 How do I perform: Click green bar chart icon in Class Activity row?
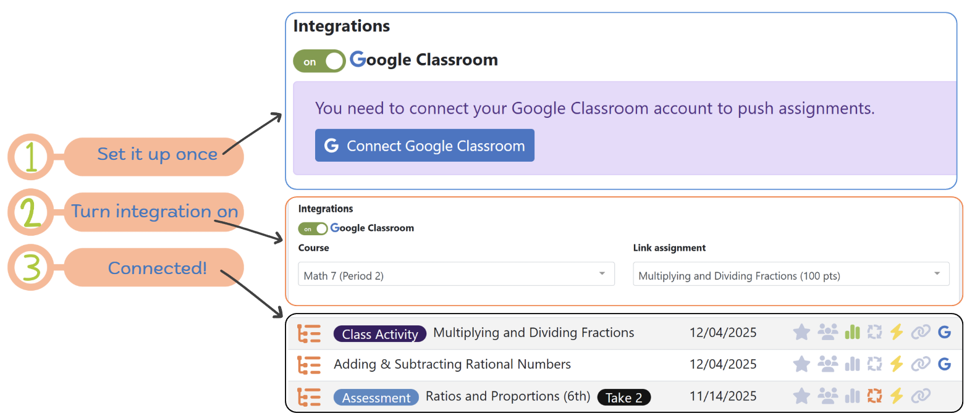point(852,333)
